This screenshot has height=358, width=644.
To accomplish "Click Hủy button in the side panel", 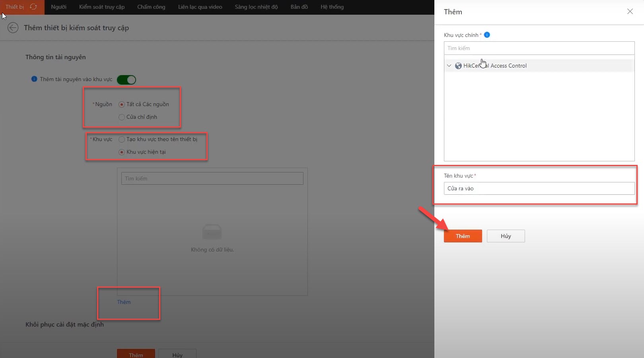I will pyautogui.click(x=506, y=236).
